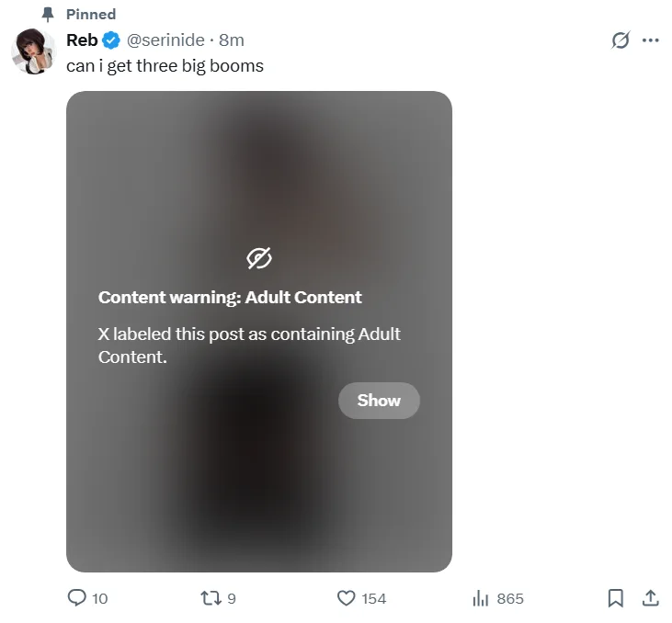Share the post via upload arrow icon
This screenshot has height=623, width=672.
[650, 598]
